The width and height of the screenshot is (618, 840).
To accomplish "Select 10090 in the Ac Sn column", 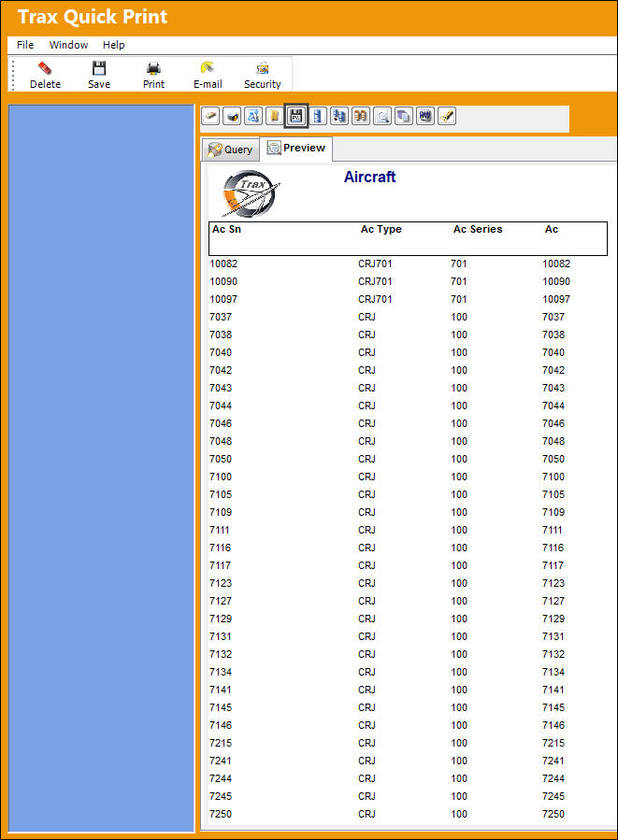I will coord(223,281).
